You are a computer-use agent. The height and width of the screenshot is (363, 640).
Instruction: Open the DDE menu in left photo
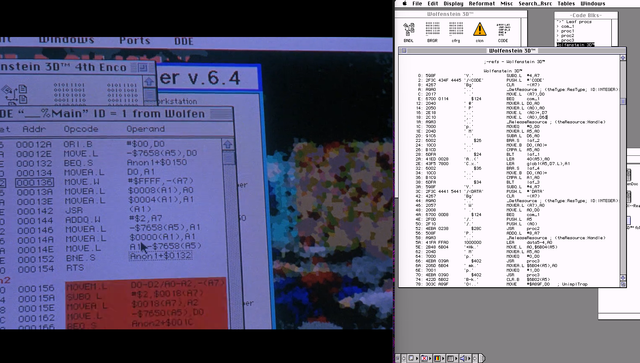pos(184,41)
